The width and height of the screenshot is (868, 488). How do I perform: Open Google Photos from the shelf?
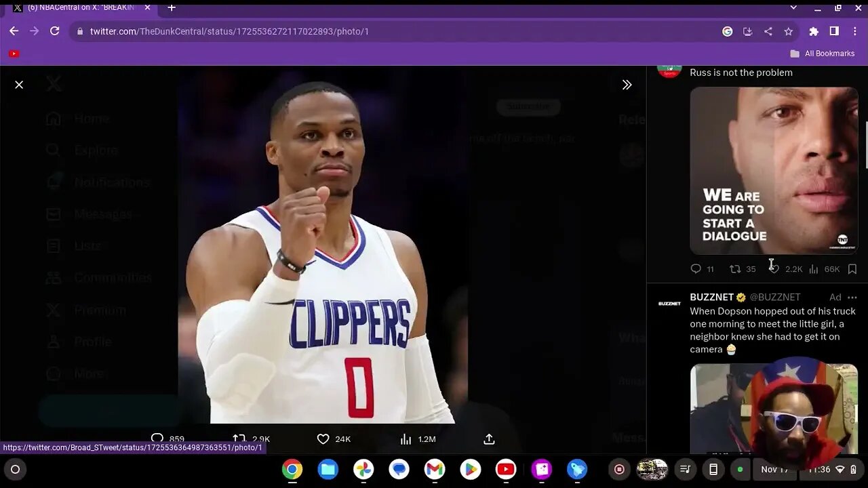[x=363, y=469]
